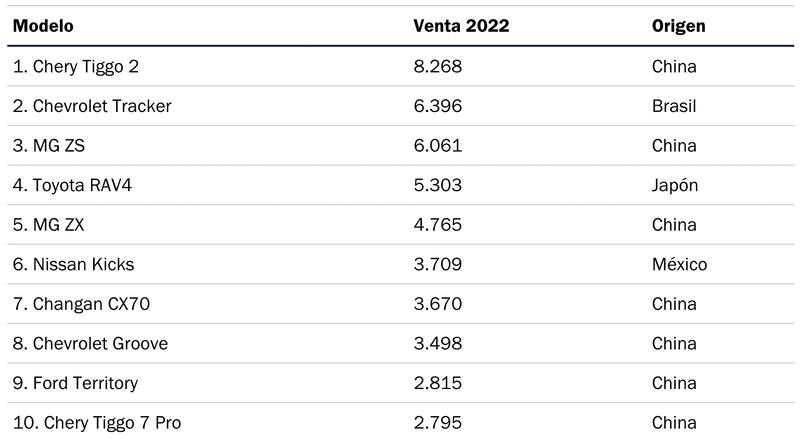This screenshot has width=800, height=439.
Task: Click the Modelo column header
Action: (x=44, y=26)
